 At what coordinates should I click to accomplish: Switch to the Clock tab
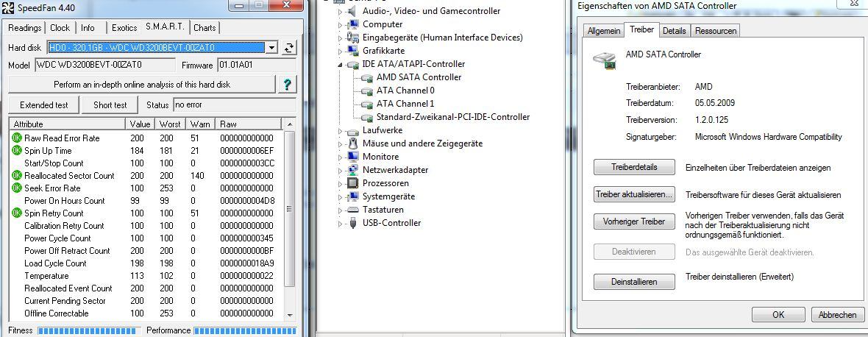coord(60,28)
